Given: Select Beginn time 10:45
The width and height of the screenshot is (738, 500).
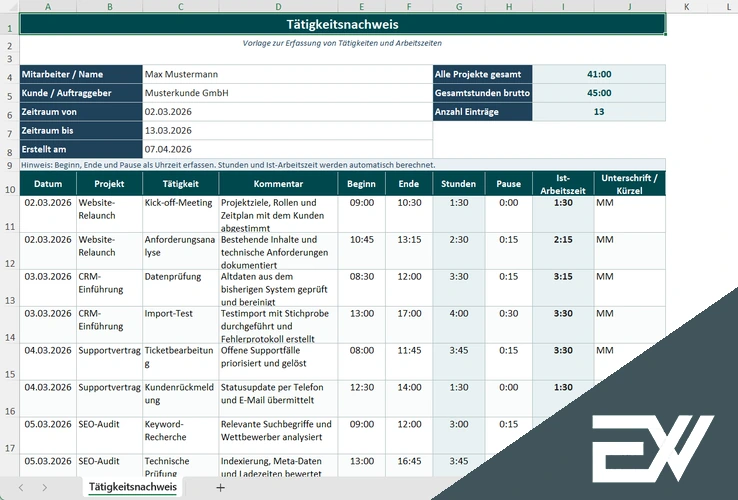Looking at the screenshot, I should (x=361, y=251).
